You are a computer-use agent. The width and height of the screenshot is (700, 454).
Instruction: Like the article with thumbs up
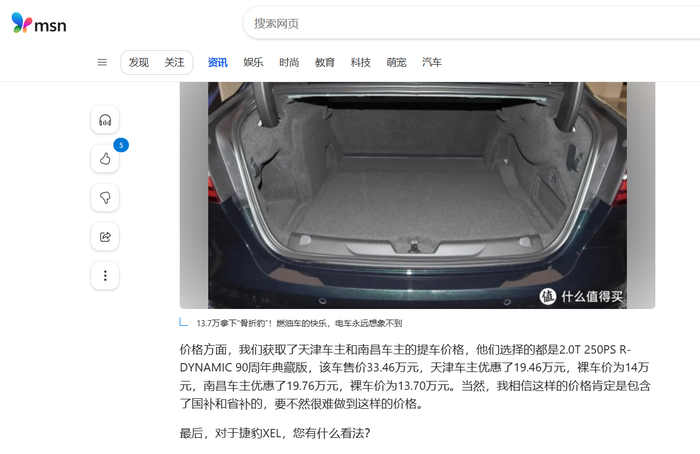tap(105, 158)
